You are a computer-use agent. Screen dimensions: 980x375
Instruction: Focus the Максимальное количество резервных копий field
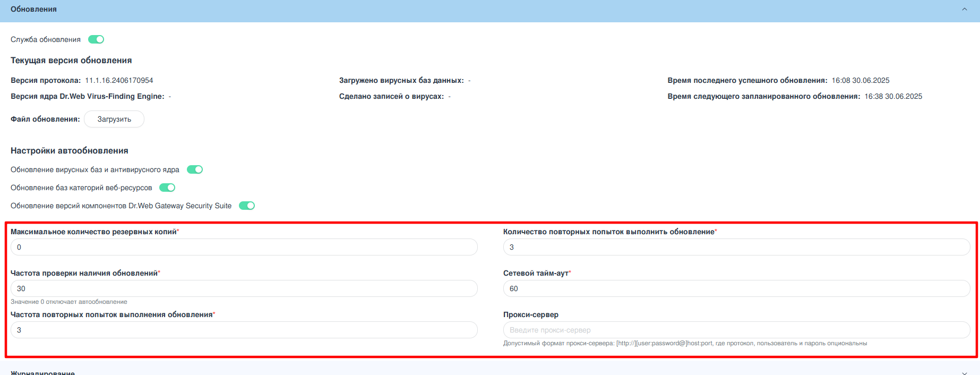[244, 247]
